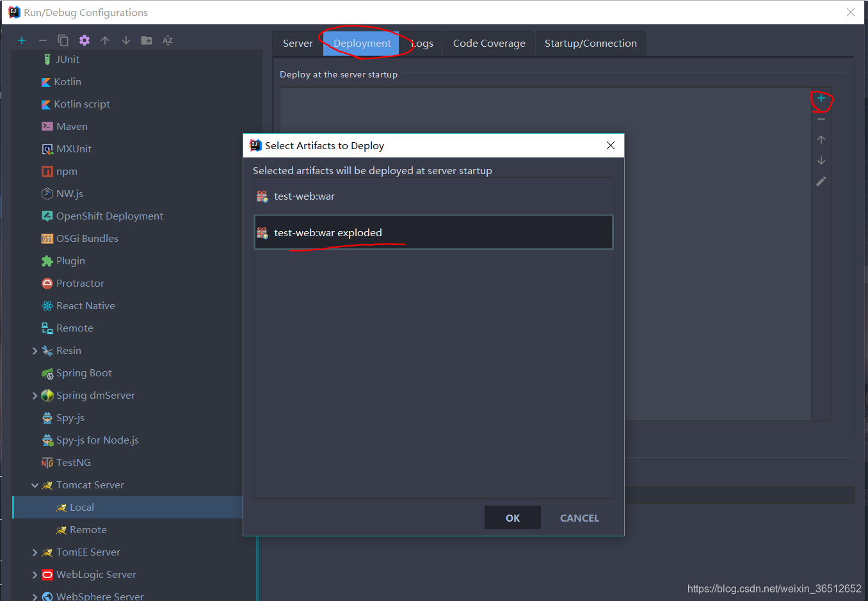Open the Startup/Connection tab
The image size is (868, 601).
[x=590, y=44]
